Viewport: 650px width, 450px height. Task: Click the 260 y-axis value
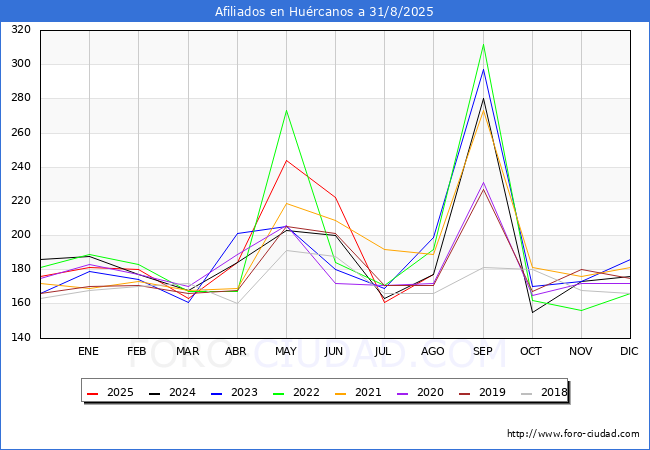(x=21, y=132)
